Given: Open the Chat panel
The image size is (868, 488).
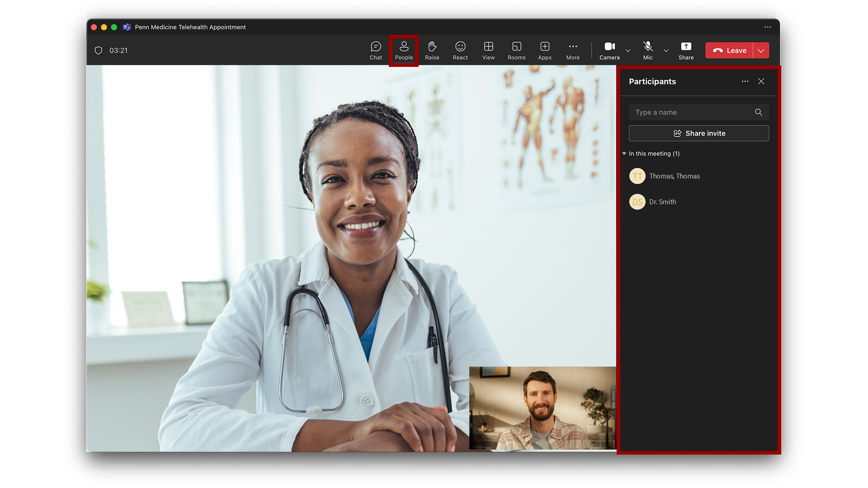Looking at the screenshot, I should pos(375,50).
